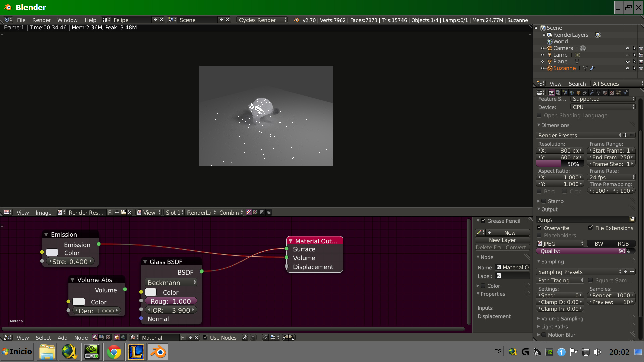644x362 pixels.
Task: Expand the Light Paths panel
Action: click(x=554, y=327)
